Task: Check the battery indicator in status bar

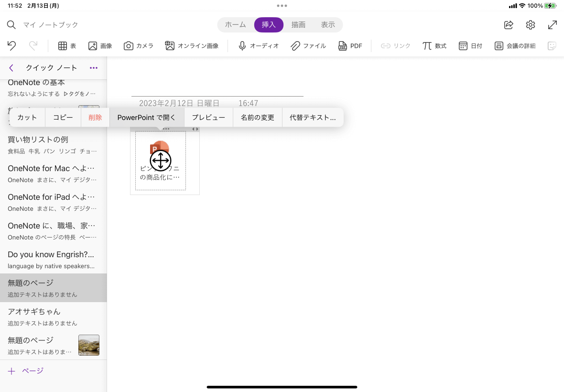Action: [550, 6]
